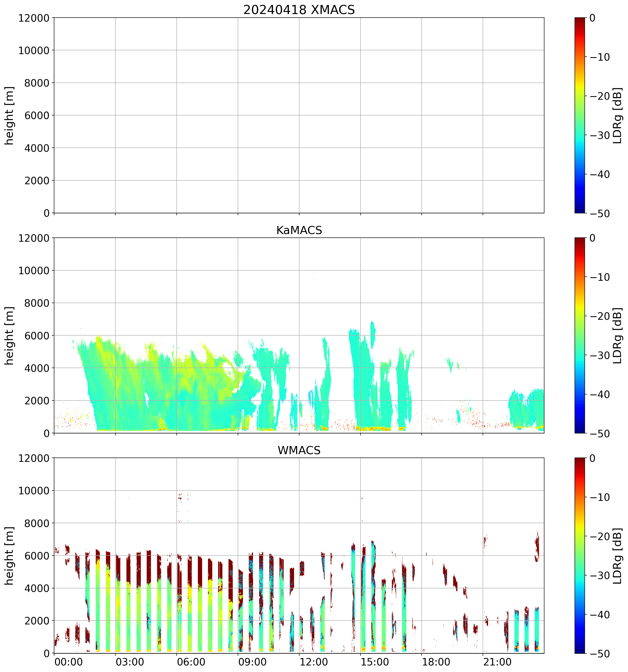Click the 03:00 time axis label
This screenshot has height=672, width=628.
(x=130, y=662)
